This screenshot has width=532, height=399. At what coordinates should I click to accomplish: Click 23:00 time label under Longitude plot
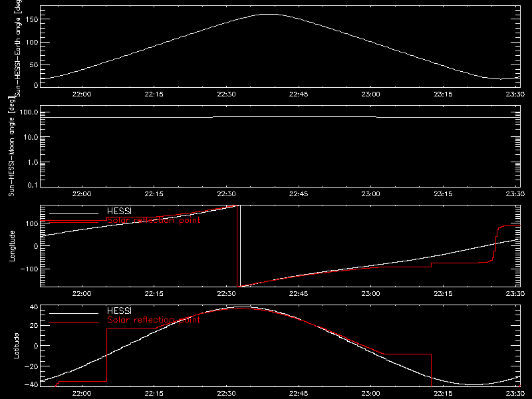coord(371,294)
